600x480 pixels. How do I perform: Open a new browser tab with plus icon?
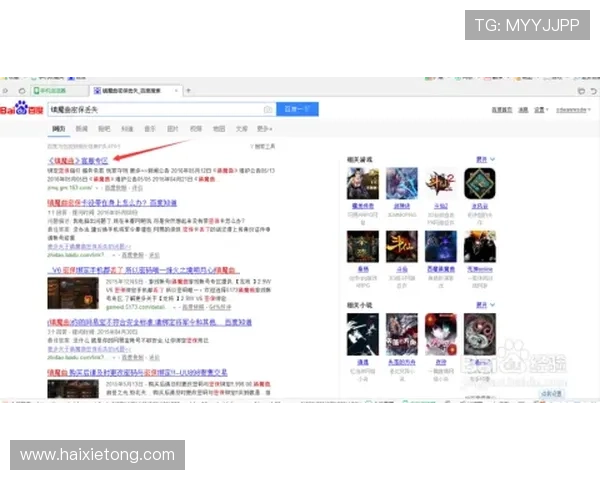[187, 90]
